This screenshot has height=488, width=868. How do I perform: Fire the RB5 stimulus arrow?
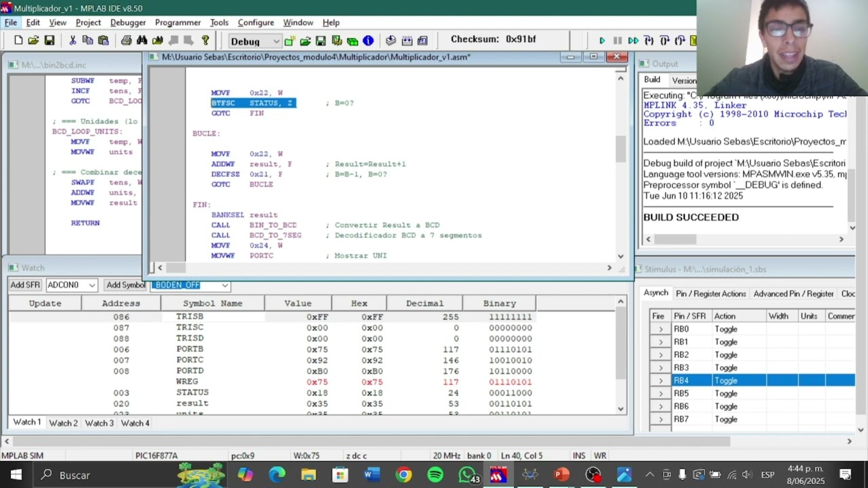click(660, 394)
